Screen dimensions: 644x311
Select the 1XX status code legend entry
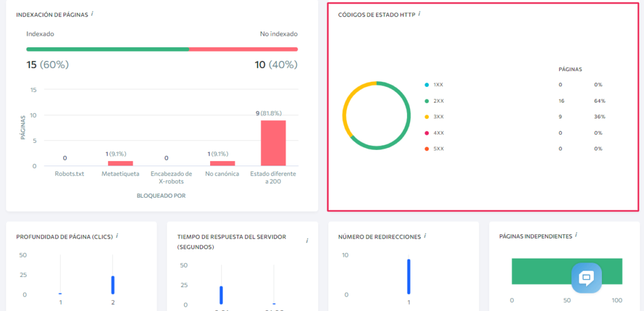pos(438,84)
